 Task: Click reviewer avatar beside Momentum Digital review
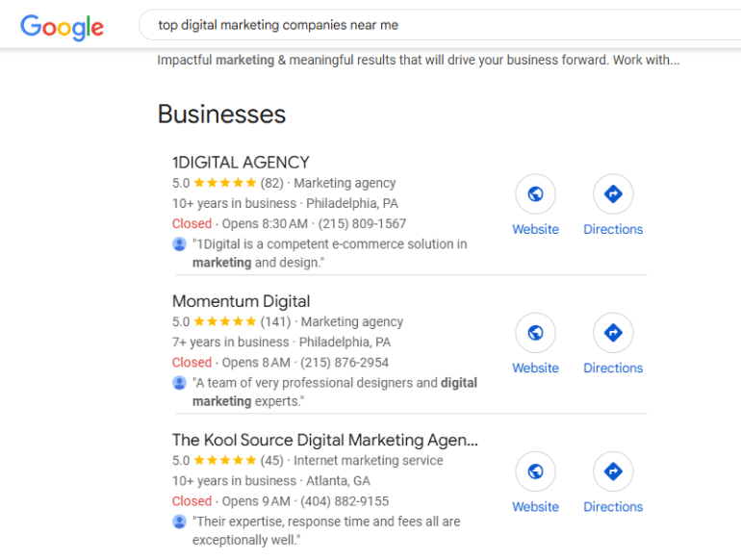pos(179,383)
